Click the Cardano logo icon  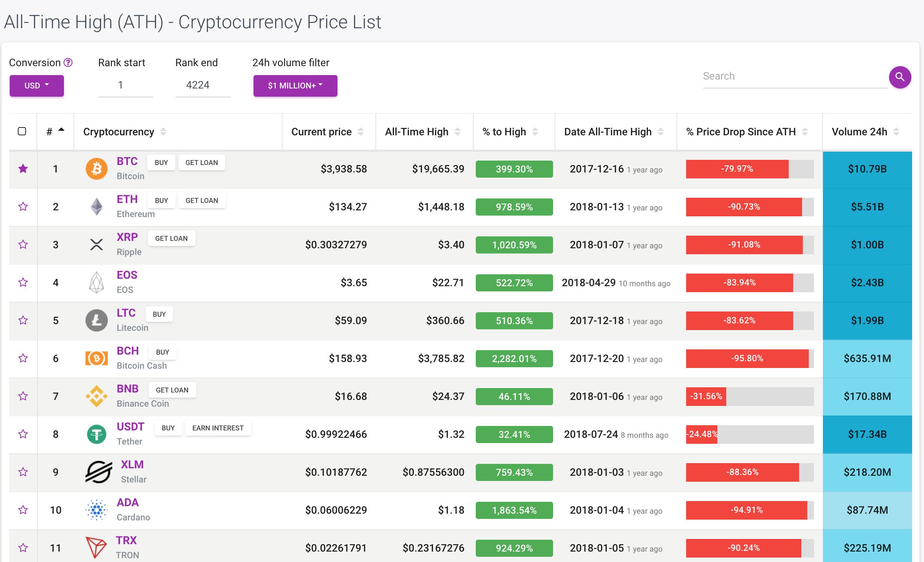[x=96, y=510]
